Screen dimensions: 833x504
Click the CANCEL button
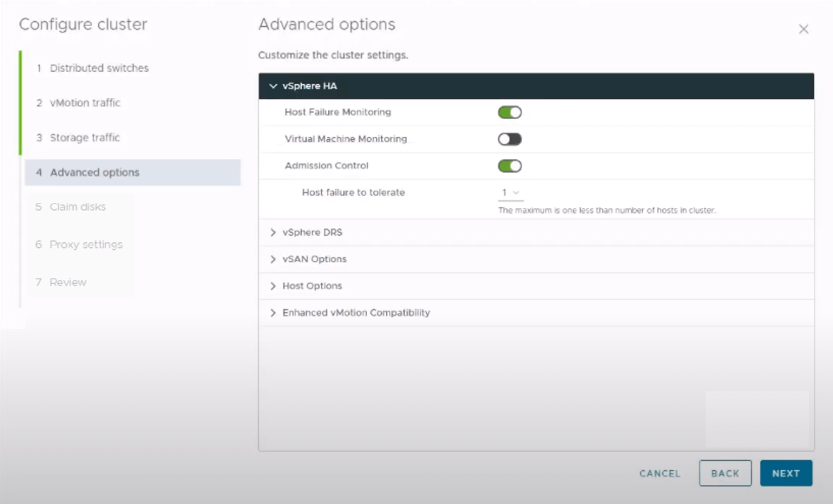[660, 473]
